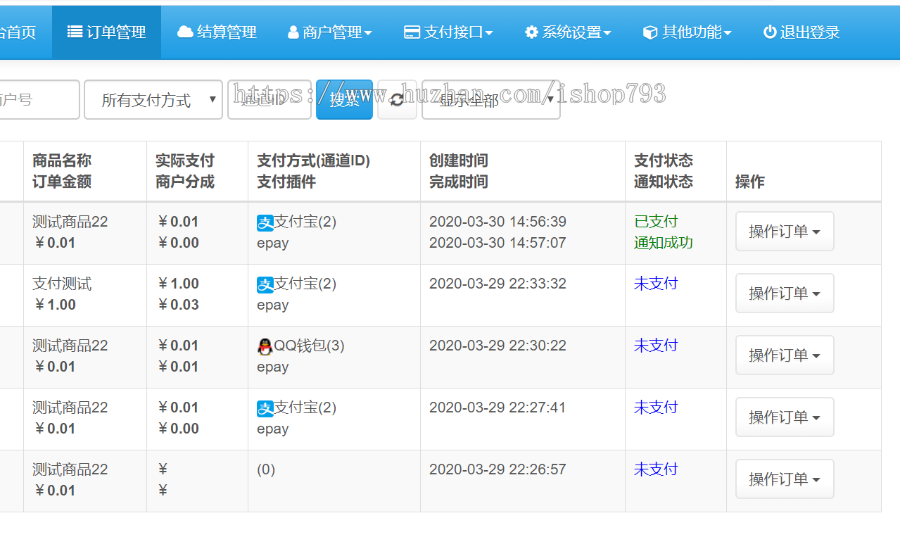Expand 操作订单 for the paid order
Viewport: 900px width, 556px height.
point(784,231)
